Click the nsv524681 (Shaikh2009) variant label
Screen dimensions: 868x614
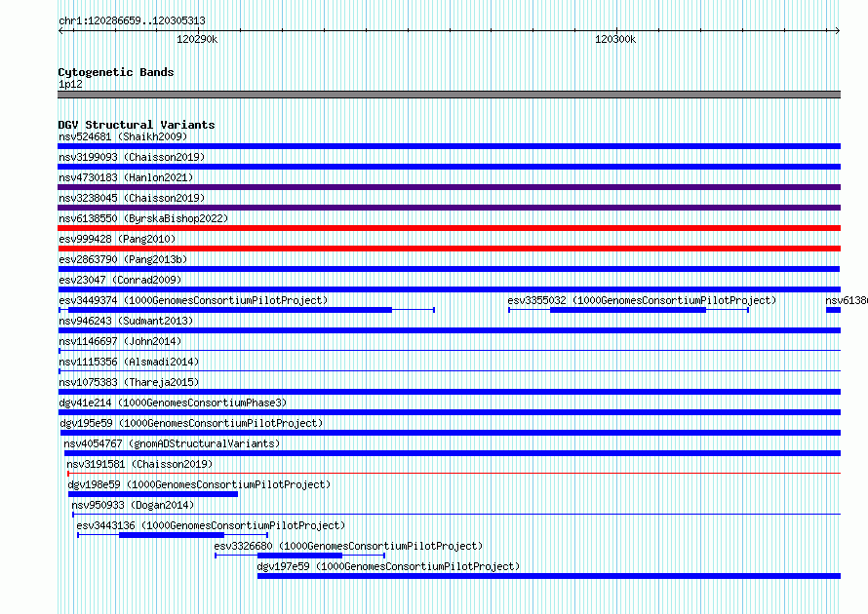pos(123,136)
